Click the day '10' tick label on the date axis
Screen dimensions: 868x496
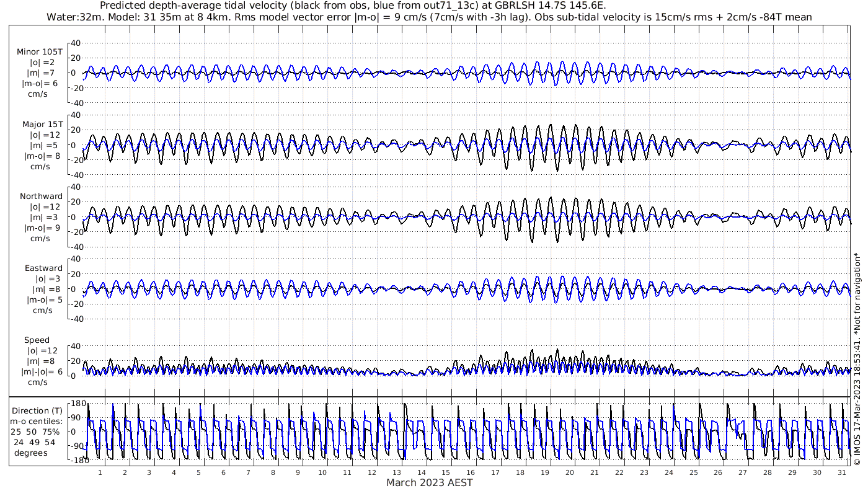point(322,472)
